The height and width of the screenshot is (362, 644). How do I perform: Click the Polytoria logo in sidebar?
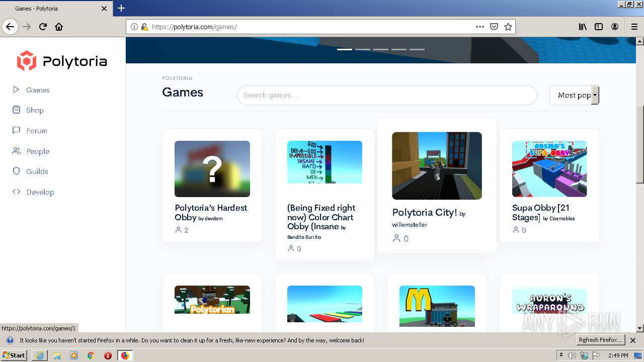[x=62, y=61]
